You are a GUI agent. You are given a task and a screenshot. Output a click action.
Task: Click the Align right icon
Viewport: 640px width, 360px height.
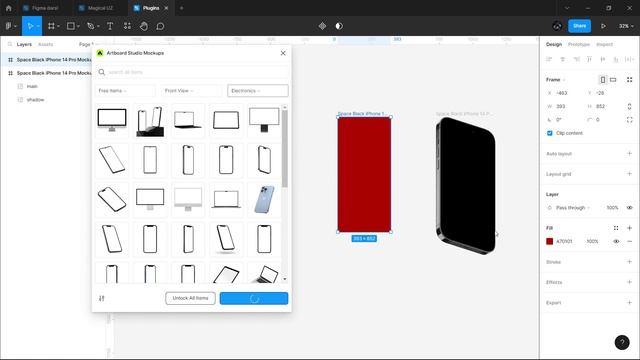(576, 59)
